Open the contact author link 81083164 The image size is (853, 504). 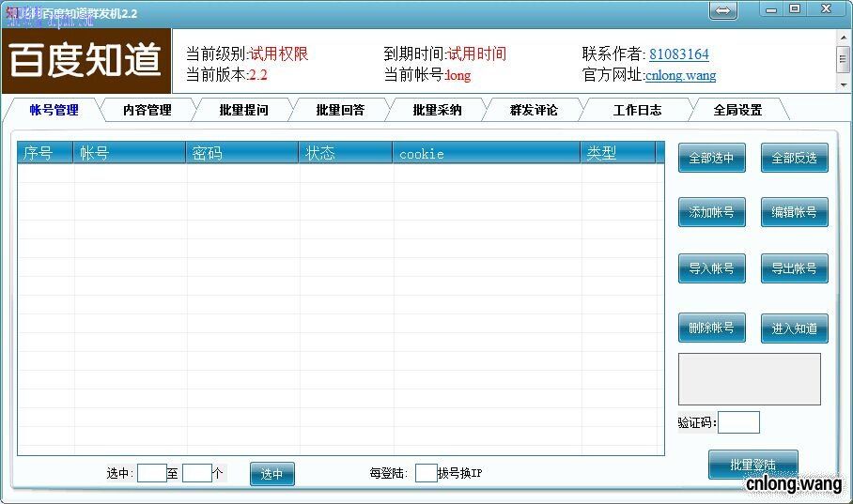click(679, 54)
